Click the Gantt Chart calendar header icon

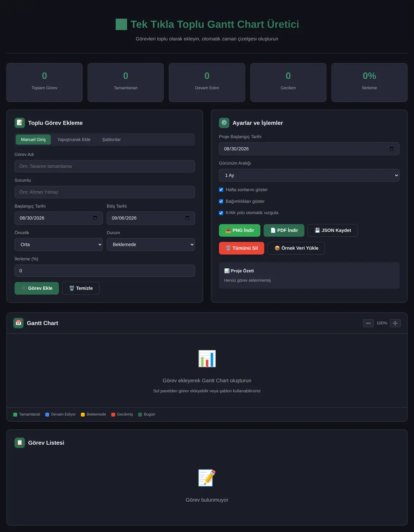(x=18, y=323)
